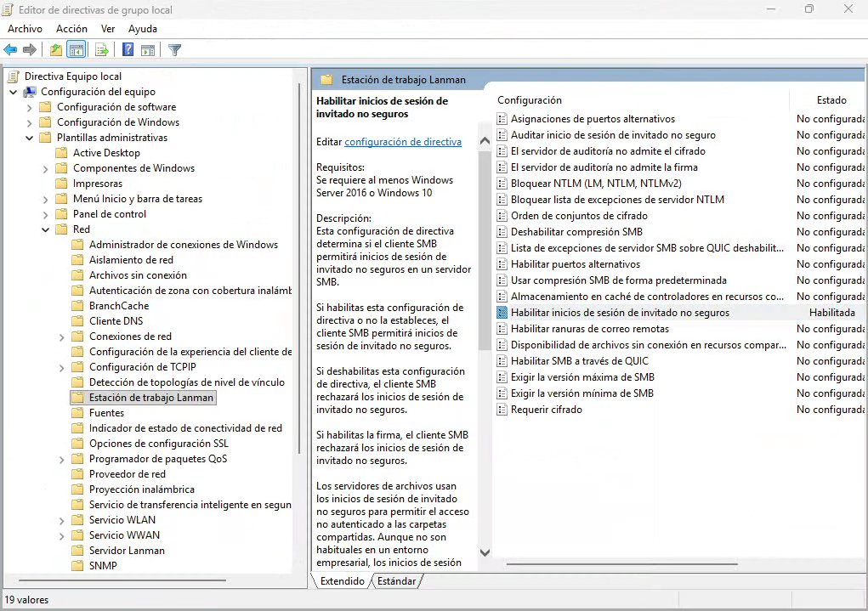Open the Acción menu
868x611 pixels.
click(71, 29)
